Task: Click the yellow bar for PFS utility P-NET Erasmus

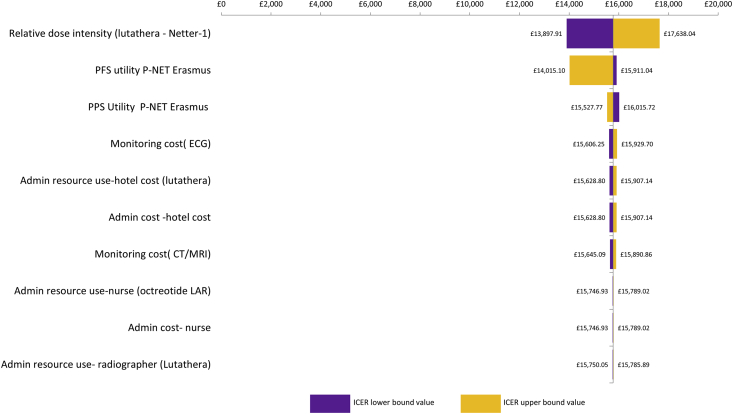Action: tap(591, 70)
